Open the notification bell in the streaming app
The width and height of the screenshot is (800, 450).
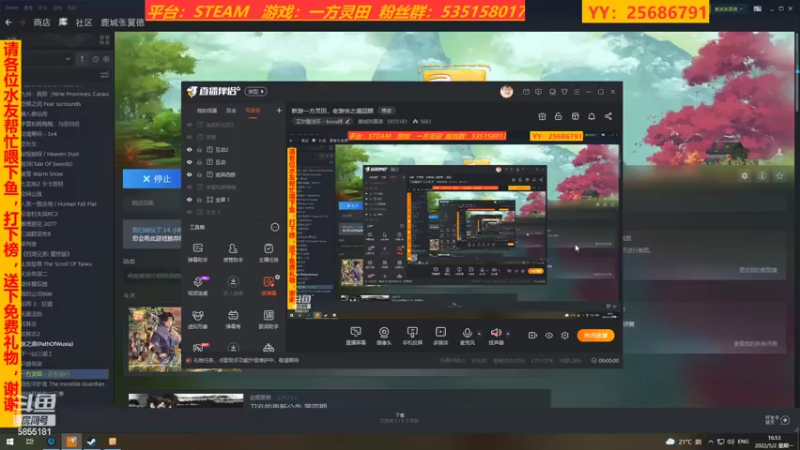click(x=591, y=116)
